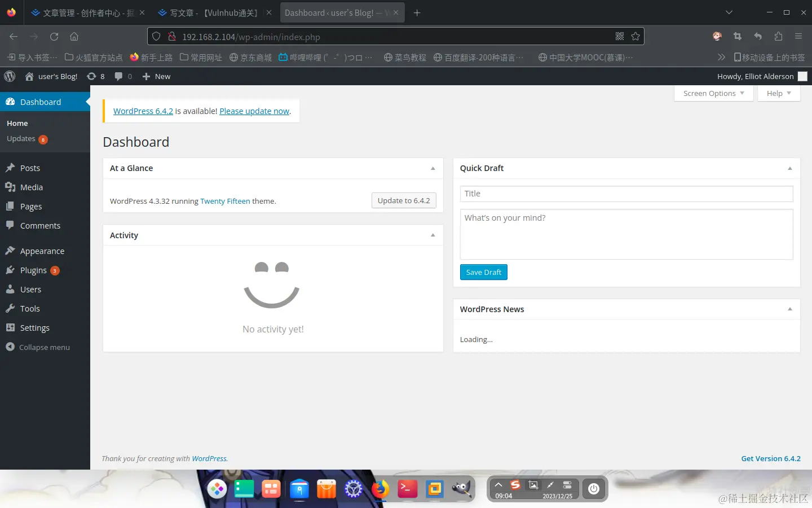Viewport: 812px width, 508px height.
Task: Click the Get Version 6.4.2 link
Action: click(771, 458)
